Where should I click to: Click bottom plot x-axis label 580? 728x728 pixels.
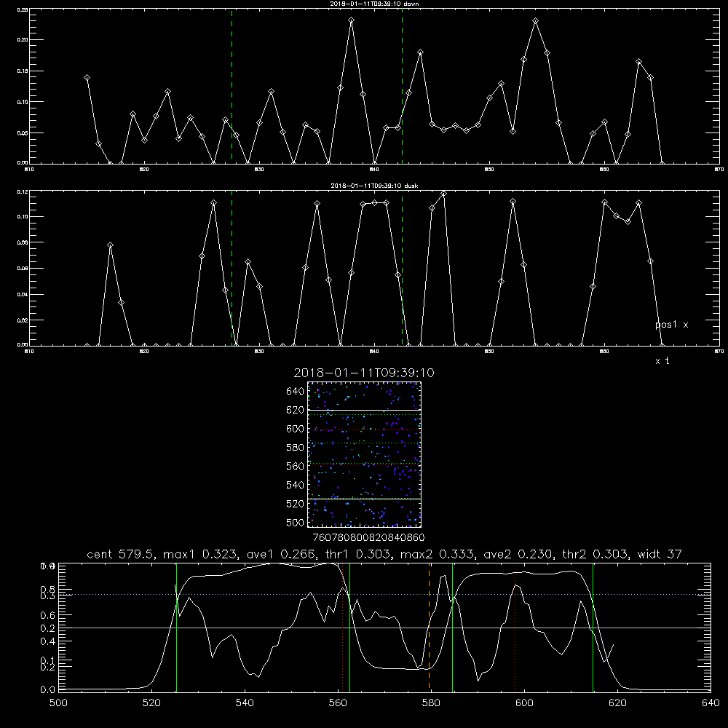pyautogui.click(x=431, y=703)
